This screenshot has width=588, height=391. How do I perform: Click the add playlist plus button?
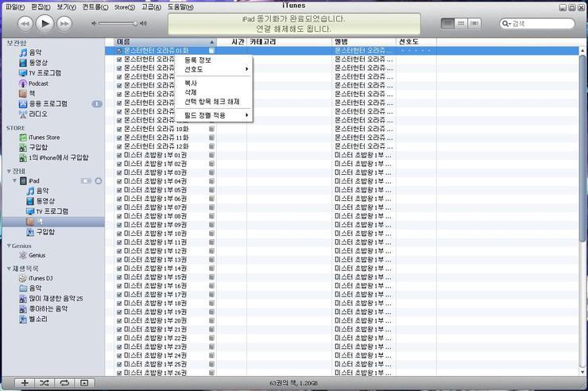pyautogui.click(x=25, y=383)
